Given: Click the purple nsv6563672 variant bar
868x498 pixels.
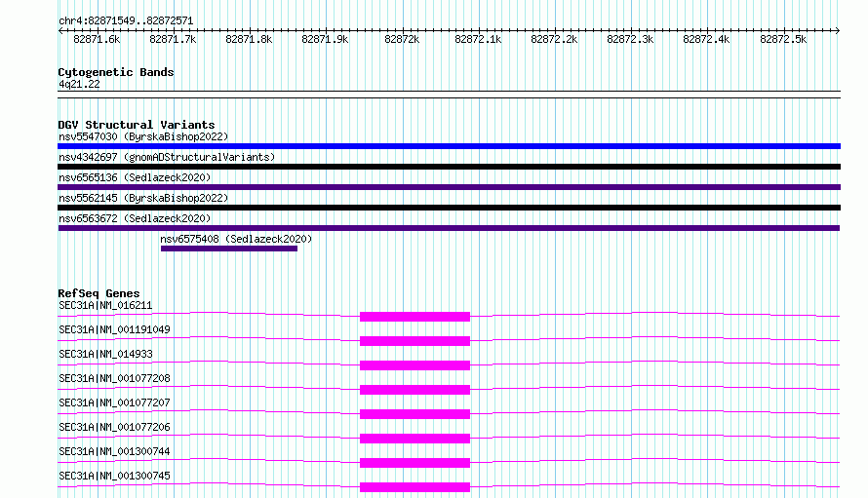Looking at the screenshot, I should point(449,228).
